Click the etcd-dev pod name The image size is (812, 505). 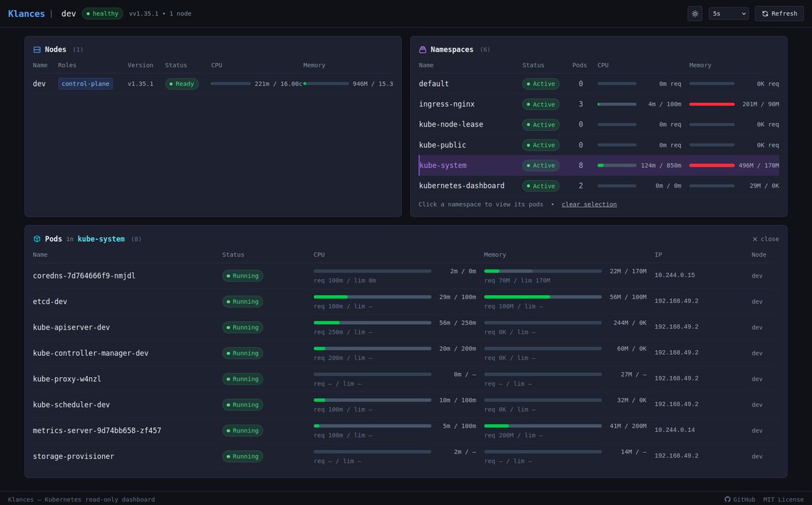point(50,301)
